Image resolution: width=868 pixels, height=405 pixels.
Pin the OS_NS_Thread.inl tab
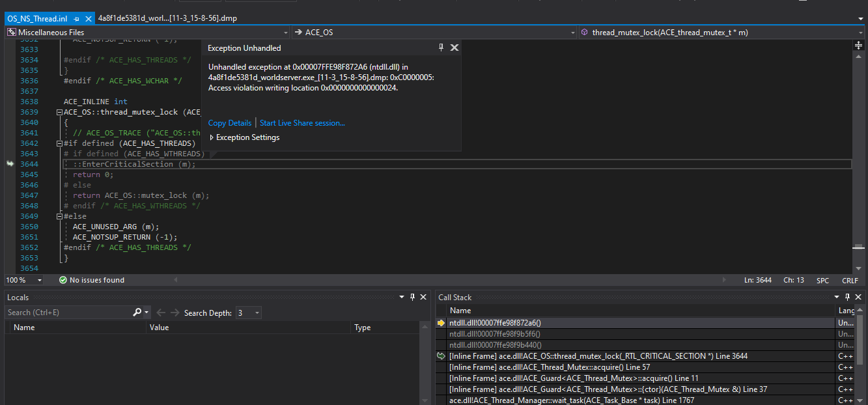click(x=77, y=19)
